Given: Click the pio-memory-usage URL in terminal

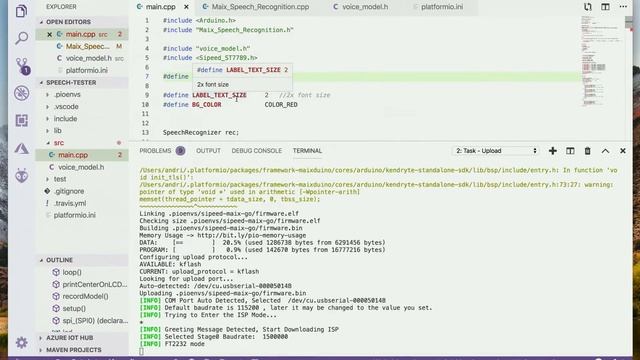Looking at the screenshot, I should (251, 235).
